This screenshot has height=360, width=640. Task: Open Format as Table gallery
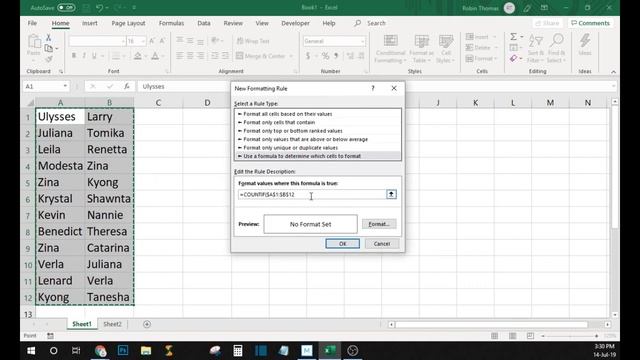click(421, 49)
